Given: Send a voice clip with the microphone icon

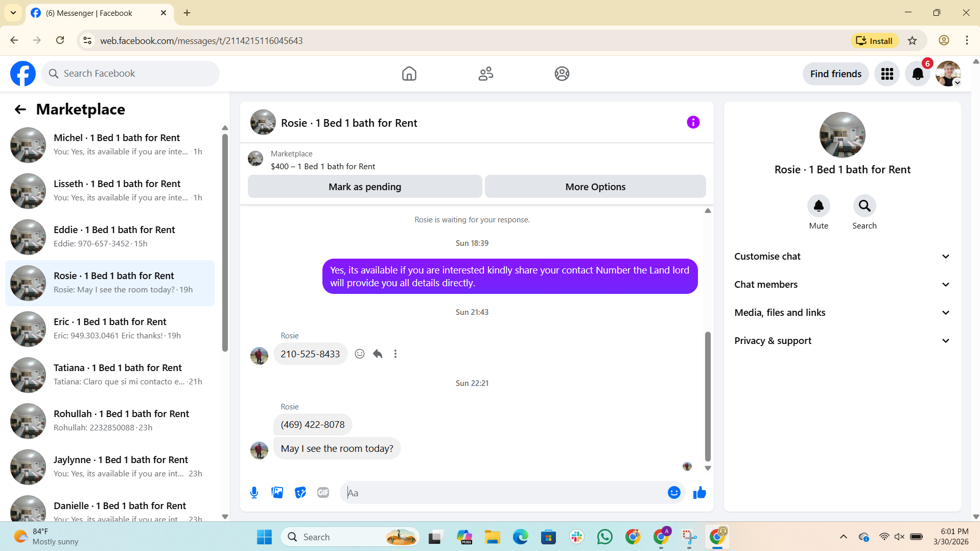Looking at the screenshot, I should (254, 493).
